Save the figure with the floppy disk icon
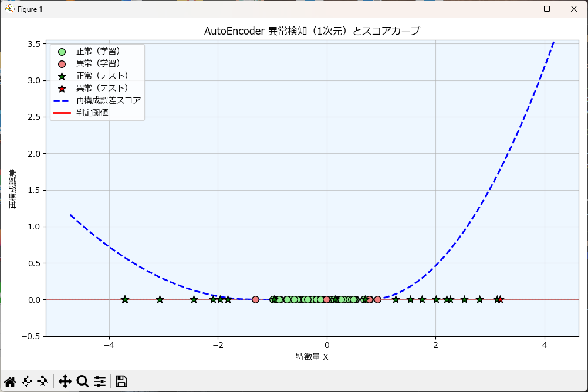588x392 pixels. tap(121, 381)
